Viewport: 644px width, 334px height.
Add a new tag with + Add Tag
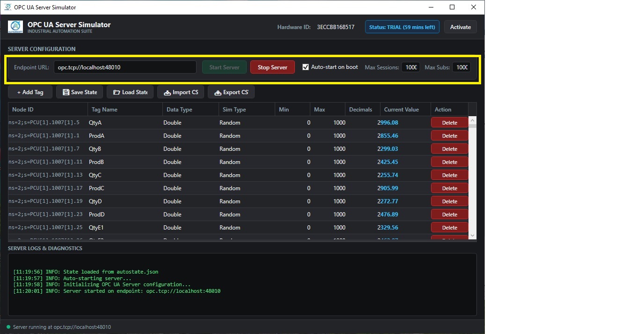30,92
